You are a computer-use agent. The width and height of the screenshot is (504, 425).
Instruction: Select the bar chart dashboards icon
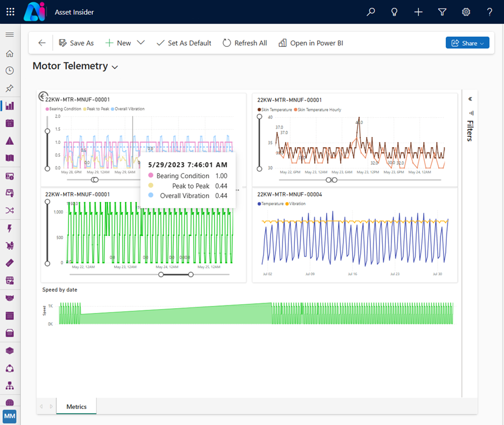tap(10, 106)
